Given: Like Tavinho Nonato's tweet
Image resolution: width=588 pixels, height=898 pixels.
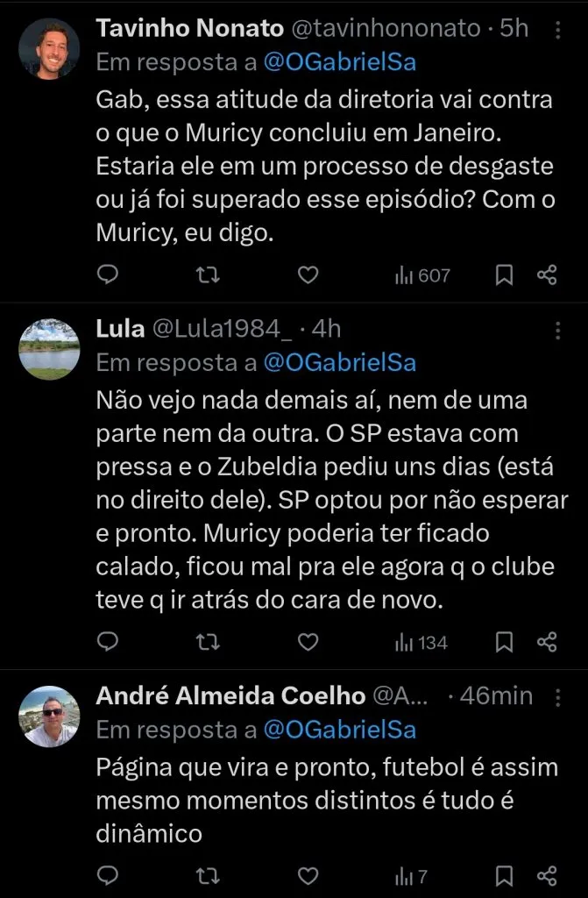Looking at the screenshot, I should [x=308, y=275].
